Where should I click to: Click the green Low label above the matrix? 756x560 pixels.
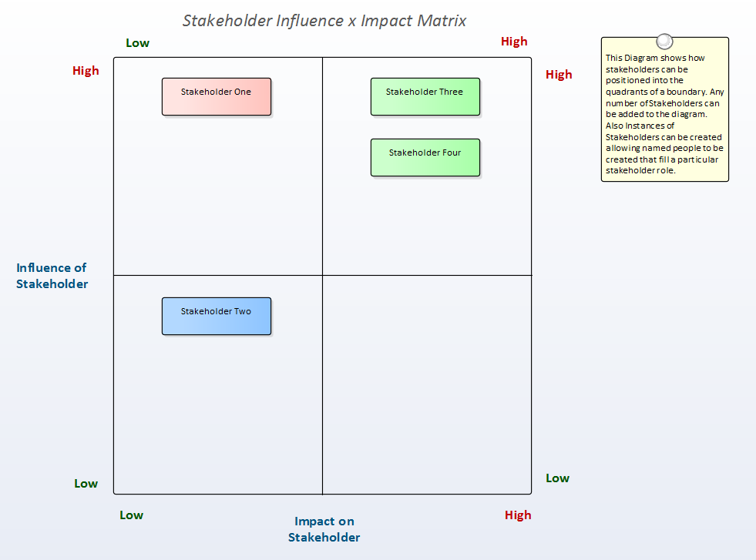tap(137, 43)
